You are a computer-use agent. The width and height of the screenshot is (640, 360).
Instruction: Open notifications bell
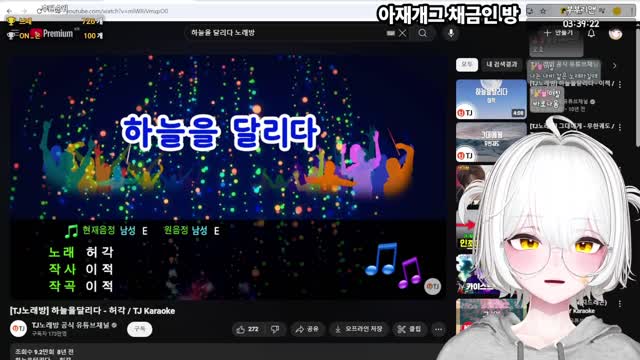pos(591,33)
